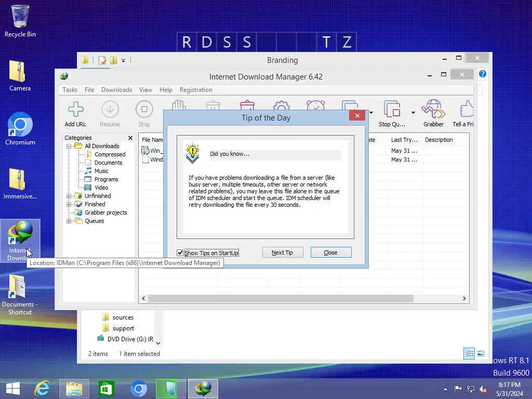Click the alarm clock Scheduler icon
The width and height of the screenshot is (532, 399).
tap(315, 105)
